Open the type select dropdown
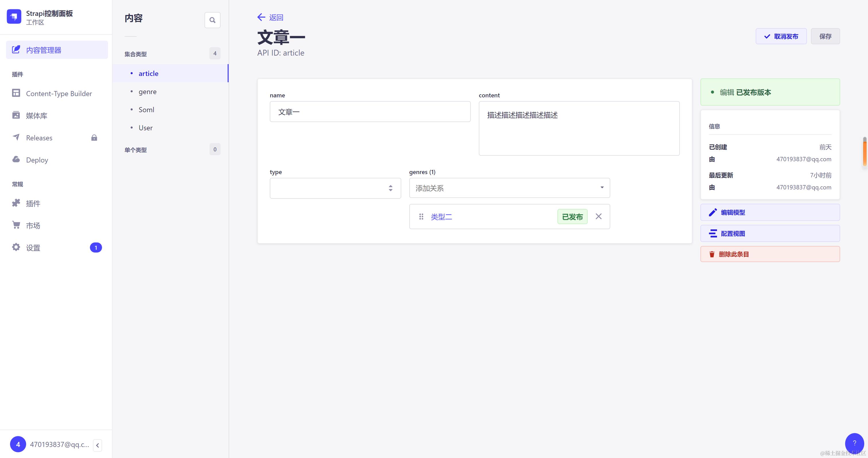The height and width of the screenshot is (458, 868). (335, 188)
